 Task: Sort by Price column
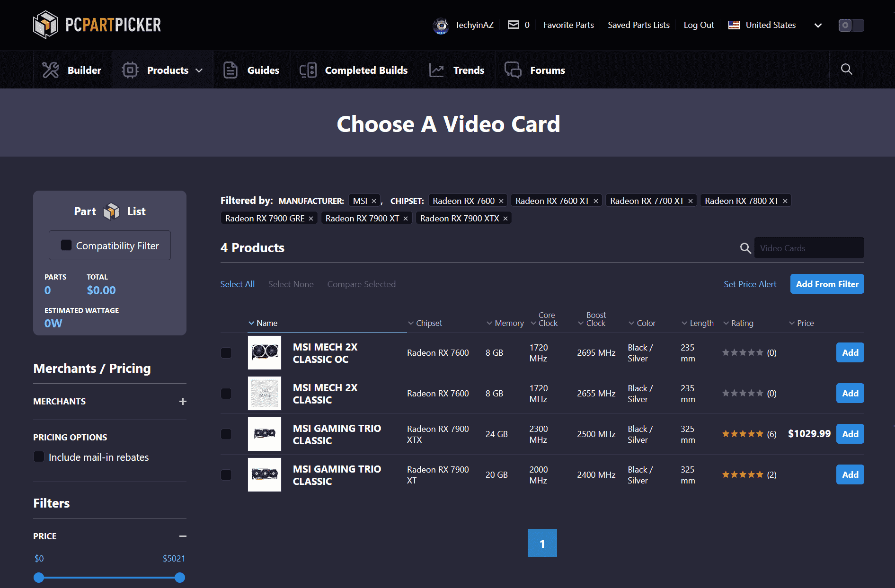[801, 323]
